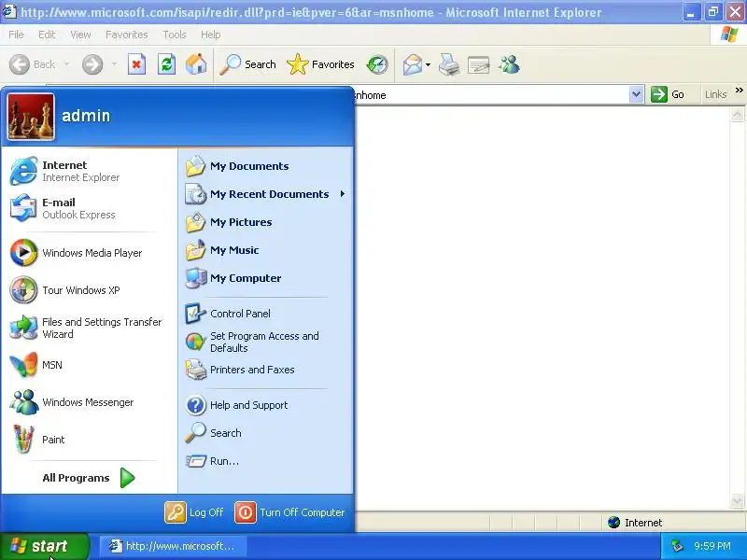Click the Go button

pyautogui.click(x=668, y=94)
